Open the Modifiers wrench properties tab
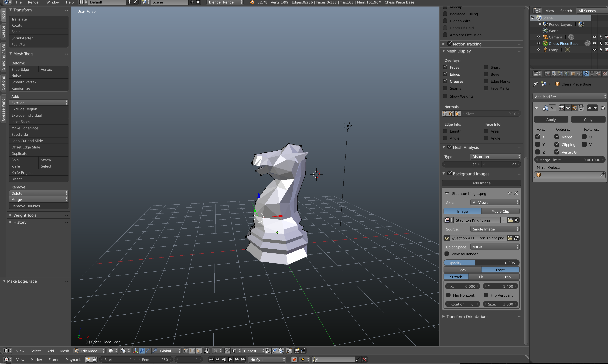The height and width of the screenshot is (364, 608). [585, 74]
